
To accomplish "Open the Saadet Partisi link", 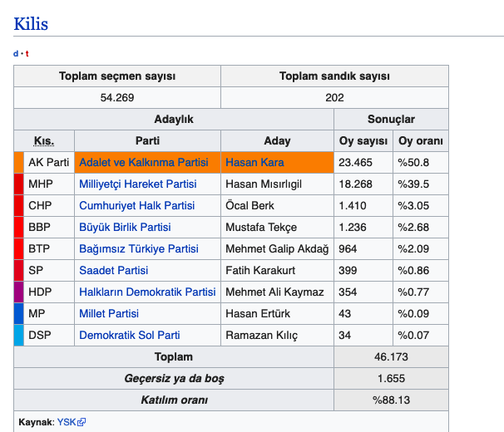I will point(113,270).
